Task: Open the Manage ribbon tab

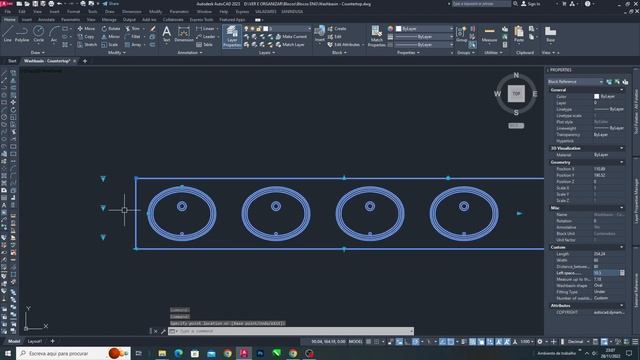Action: (109, 20)
